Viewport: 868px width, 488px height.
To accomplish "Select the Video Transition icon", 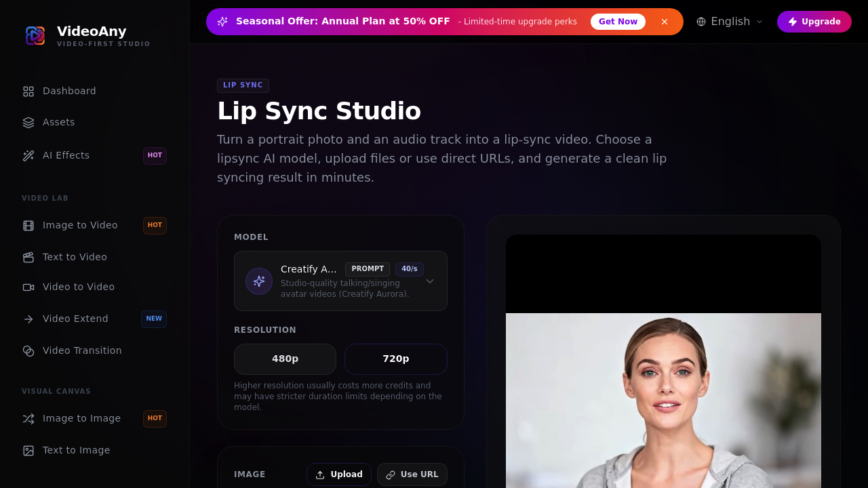I will tap(28, 350).
